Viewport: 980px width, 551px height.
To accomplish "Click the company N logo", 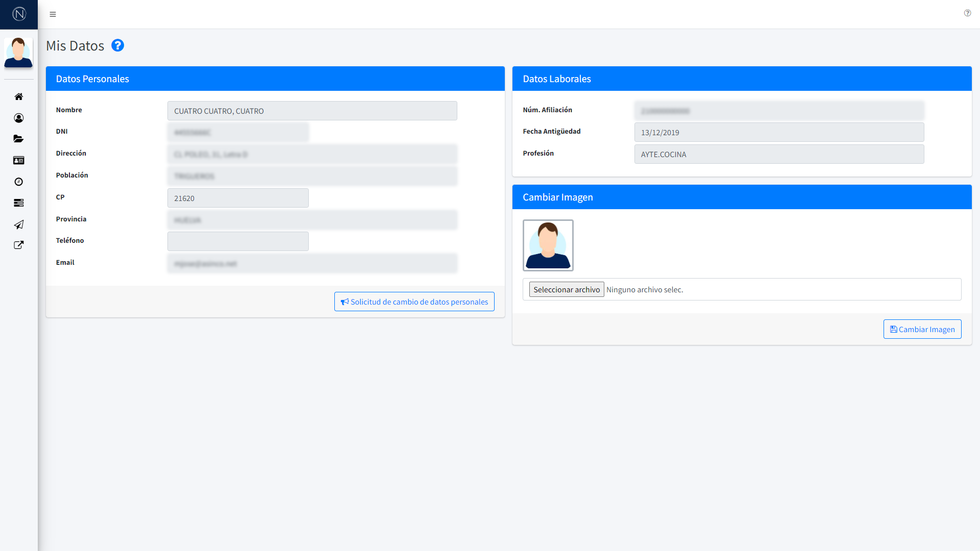I will click(19, 14).
